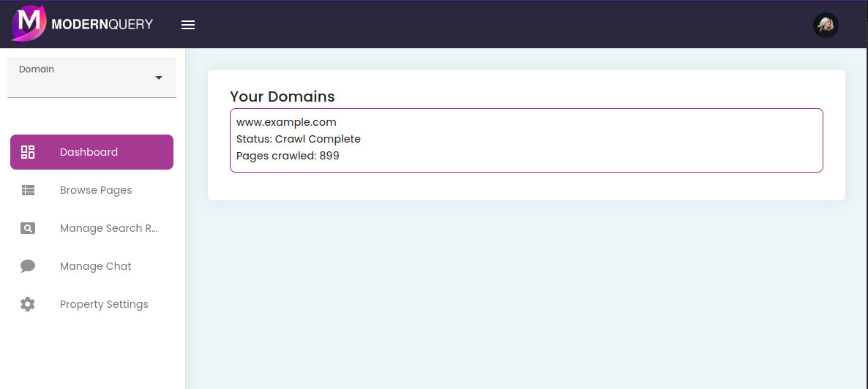Go to Manage Search R… section
This screenshot has height=389, width=868.
pos(108,228)
